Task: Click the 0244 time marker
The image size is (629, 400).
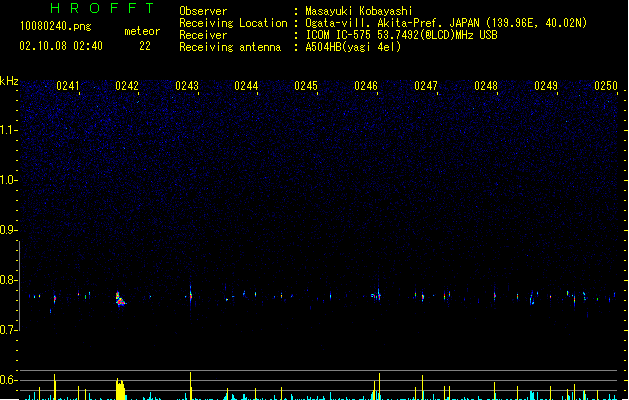Action: pos(246,86)
